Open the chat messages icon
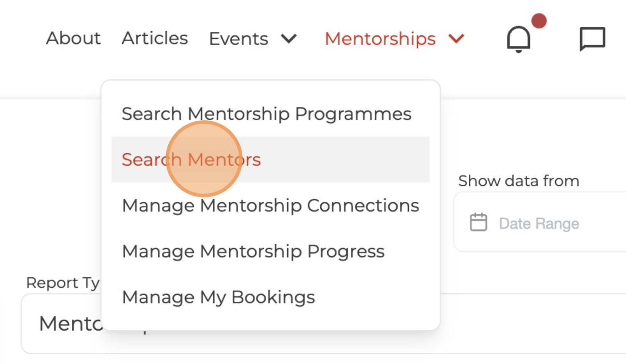 (x=592, y=39)
